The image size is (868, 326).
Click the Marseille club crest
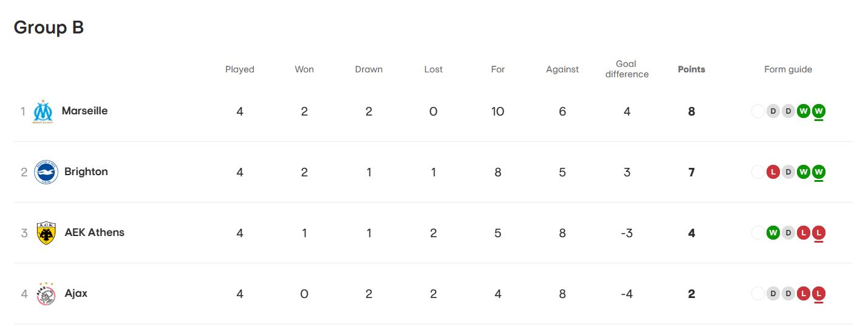43,112
